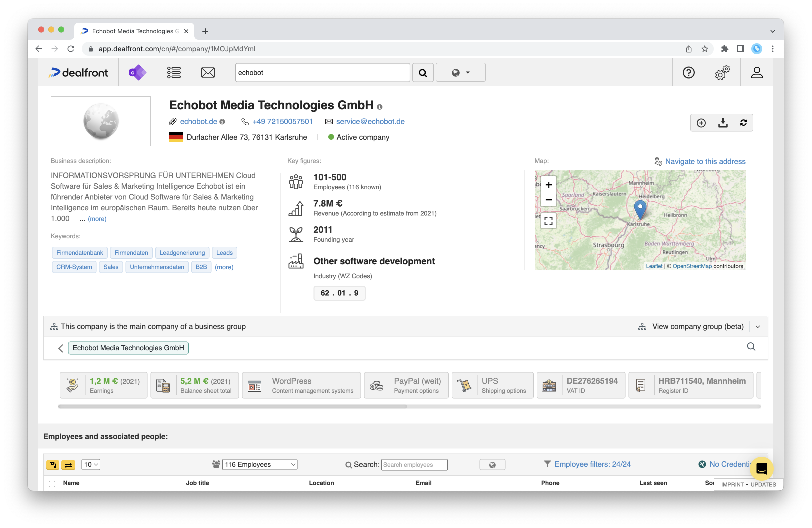Click the Leadgenerierung keyword tag
The height and width of the screenshot is (528, 812).
point(182,253)
